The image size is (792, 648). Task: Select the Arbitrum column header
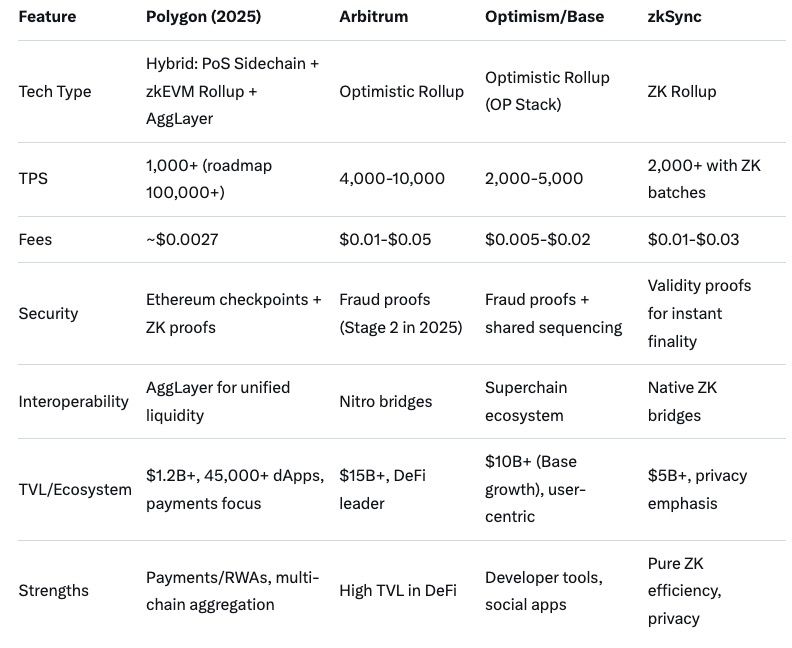coord(372,17)
